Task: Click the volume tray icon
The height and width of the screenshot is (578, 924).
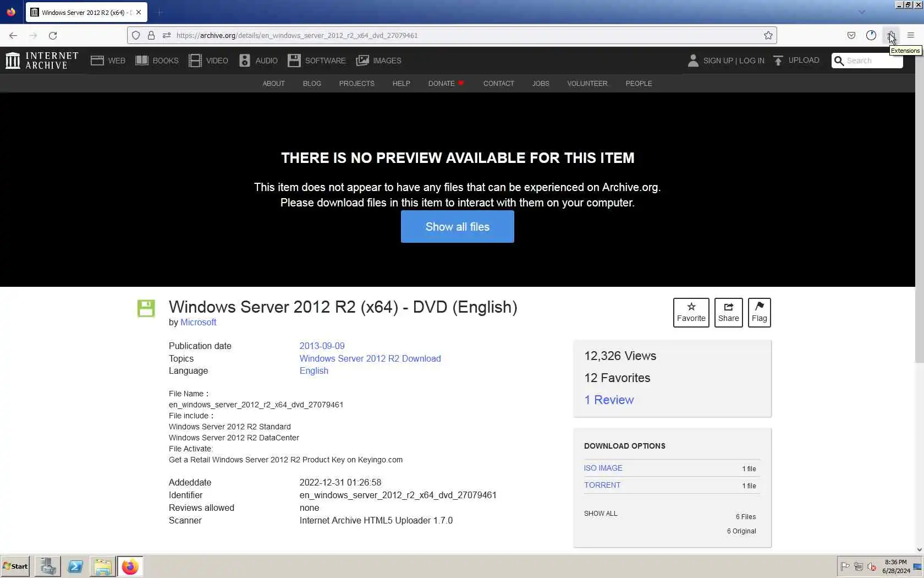Action: [872, 566]
